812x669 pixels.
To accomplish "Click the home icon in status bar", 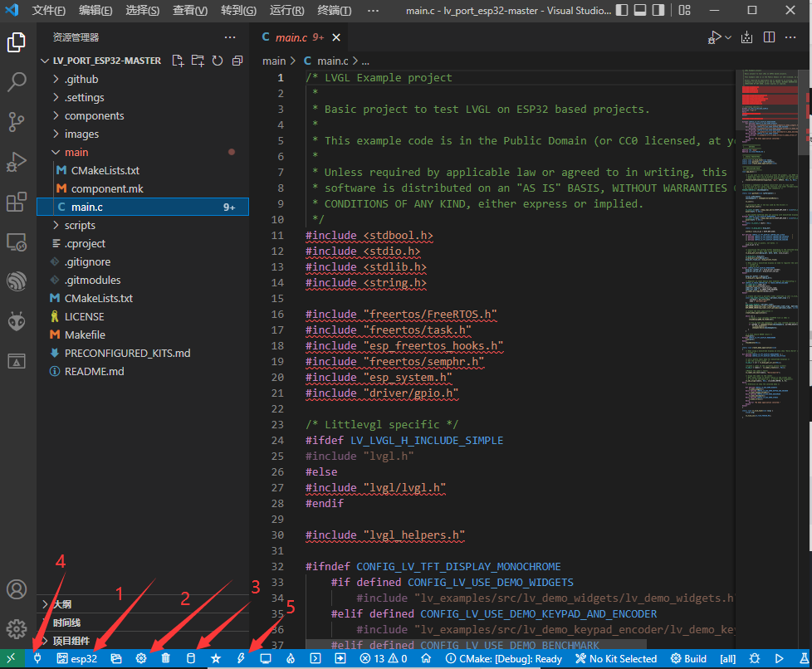I will point(426,659).
